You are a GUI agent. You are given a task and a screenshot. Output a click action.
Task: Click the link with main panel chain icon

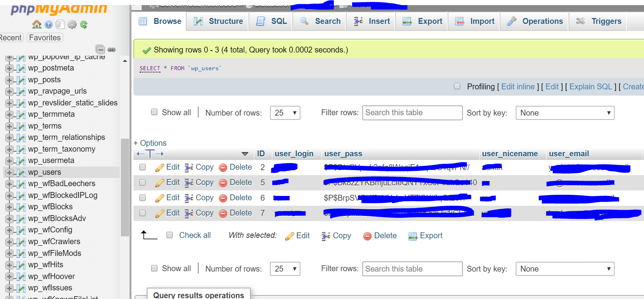coord(112,50)
